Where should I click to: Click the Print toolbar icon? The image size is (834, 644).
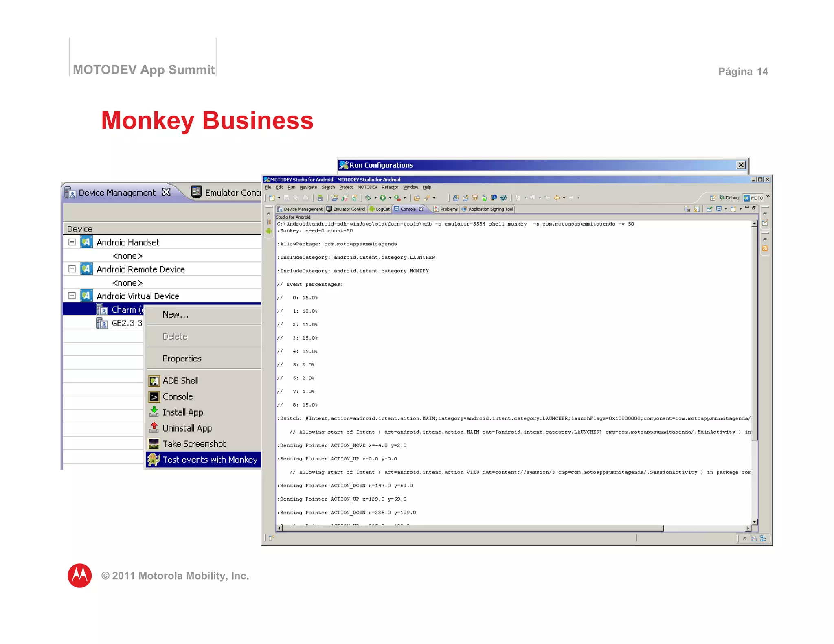(x=305, y=198)
